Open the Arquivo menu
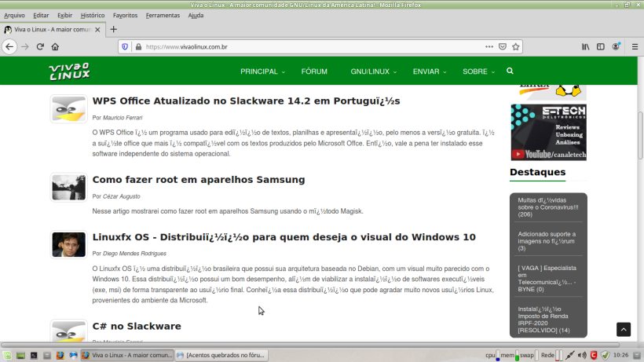Image resolution: width=644 pixels, height=362 pixels. 14,15
